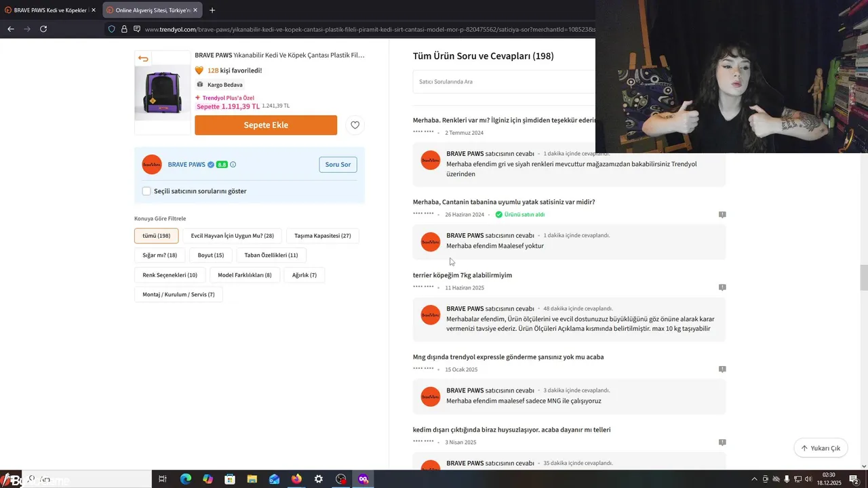Click the Satıcı Sorularında Ara search field

pos(505,81)
